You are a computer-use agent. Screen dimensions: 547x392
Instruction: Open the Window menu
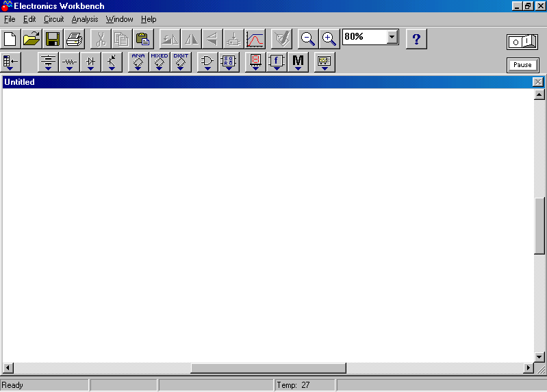(119, 19)
